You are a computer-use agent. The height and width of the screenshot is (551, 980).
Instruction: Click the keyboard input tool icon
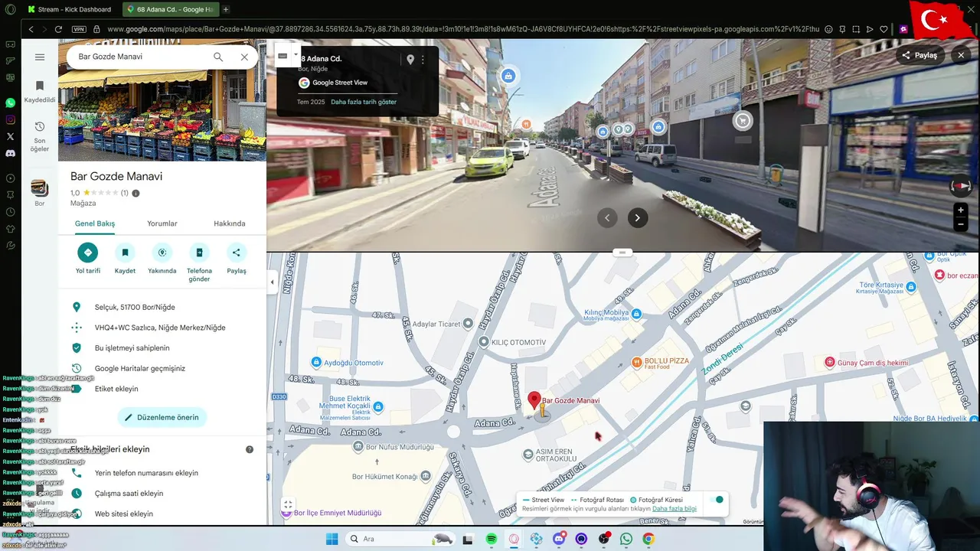pyautogui.click(x=283, y=55)
